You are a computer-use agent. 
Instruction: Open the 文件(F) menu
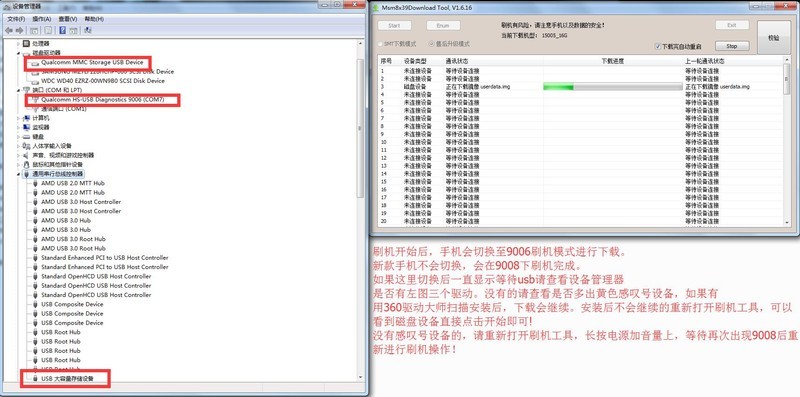[16, 19]
